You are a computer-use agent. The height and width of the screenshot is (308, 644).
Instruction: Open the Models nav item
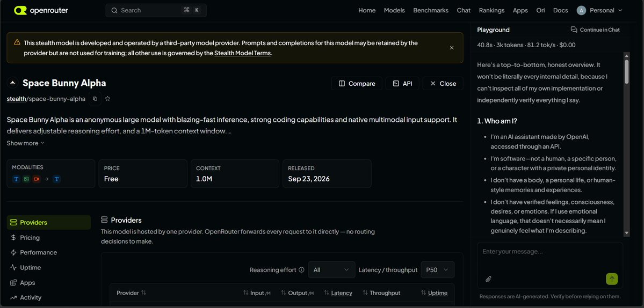[x=394, y=10]
